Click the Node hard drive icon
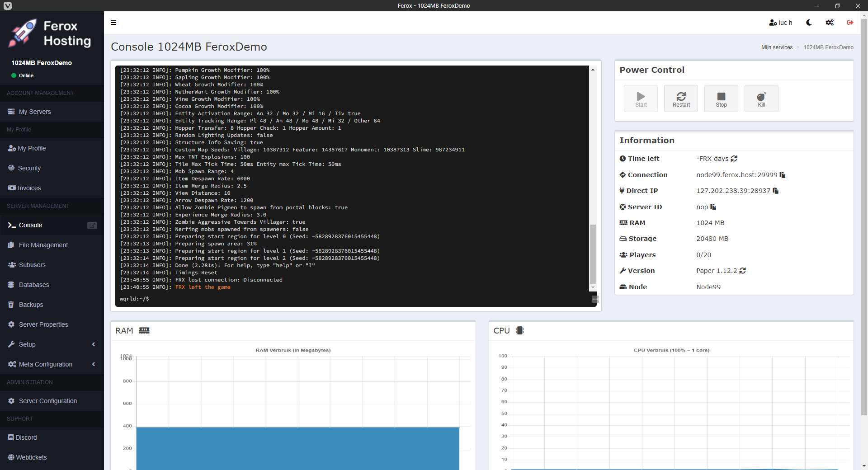The height and width of the screenshot is (470, 868). click(623, 287)
